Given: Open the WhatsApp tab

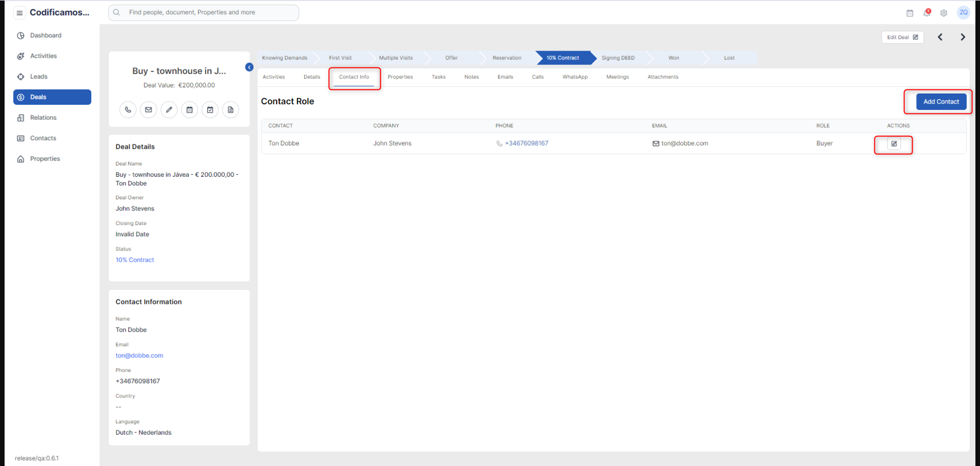Looking at the screenshot, I should coord(575,77).
